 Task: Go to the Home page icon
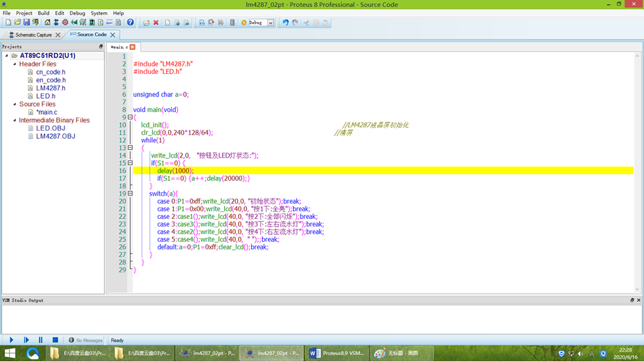47,23
